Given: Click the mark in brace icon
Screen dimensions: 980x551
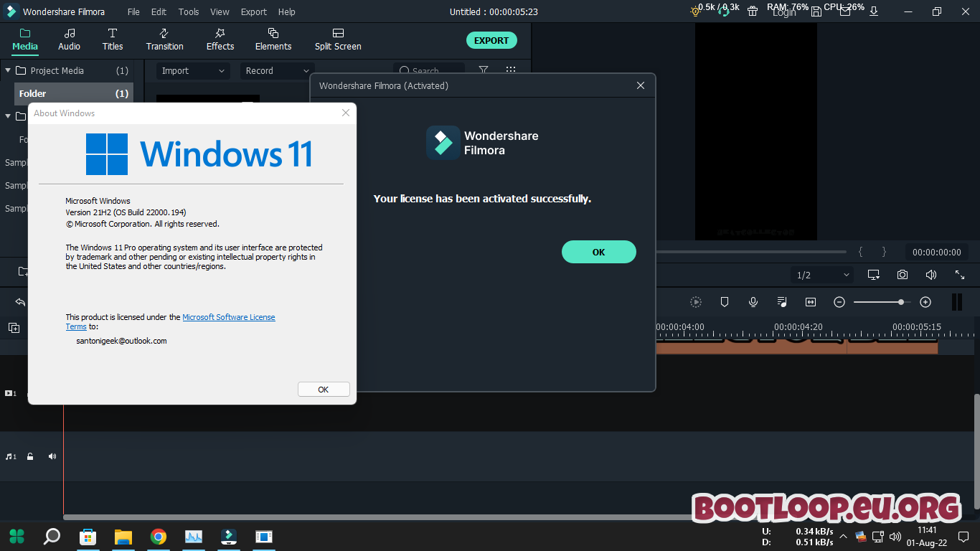Looking at the screenshot, I should tap(861, 252).
